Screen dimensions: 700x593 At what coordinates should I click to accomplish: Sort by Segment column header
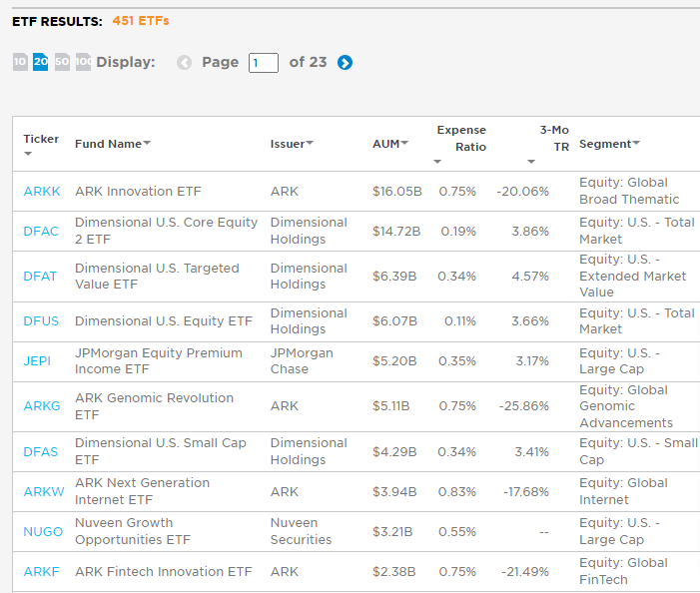tap(609, 144)
